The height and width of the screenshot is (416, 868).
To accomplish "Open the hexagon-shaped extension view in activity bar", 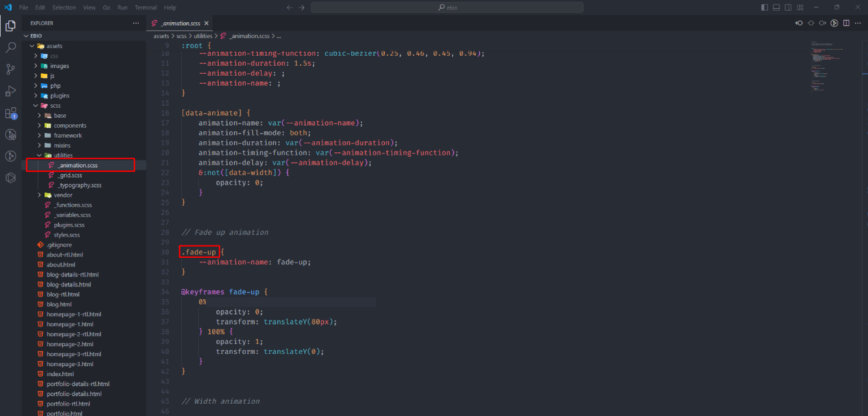I will click(11, 178).
